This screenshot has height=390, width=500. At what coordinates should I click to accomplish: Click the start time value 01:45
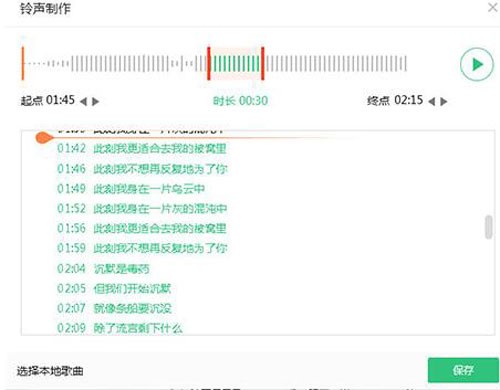(60, 100)
